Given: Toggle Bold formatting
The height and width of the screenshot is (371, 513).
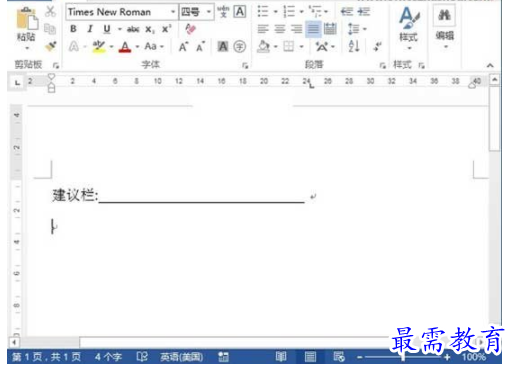Looking at the screenshot, I should [73, 29].
